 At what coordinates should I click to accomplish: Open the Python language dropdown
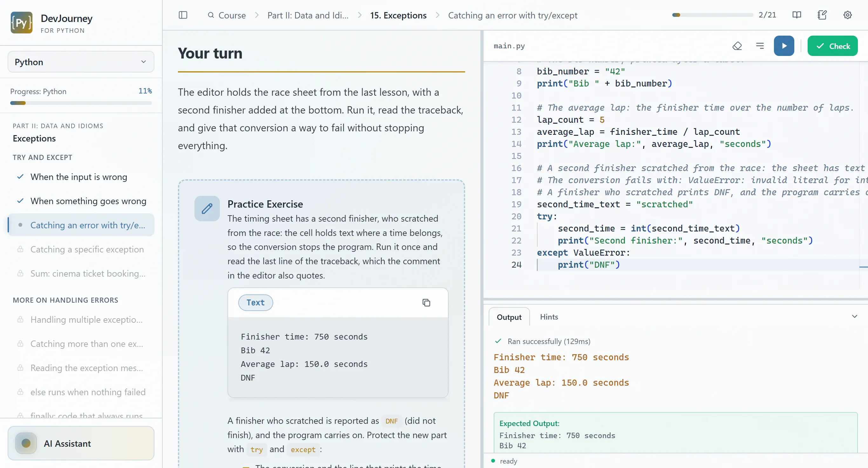pyautogui.click(x=81, y=62)
